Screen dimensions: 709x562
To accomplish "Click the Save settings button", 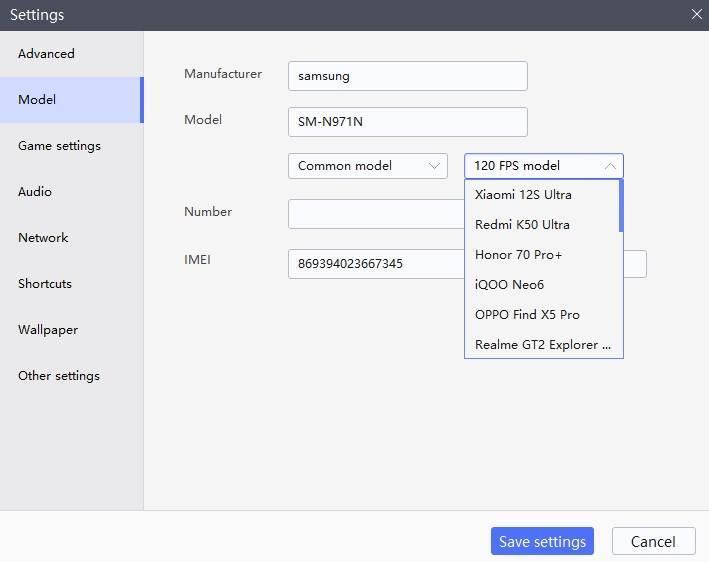I will pos(542,542).
